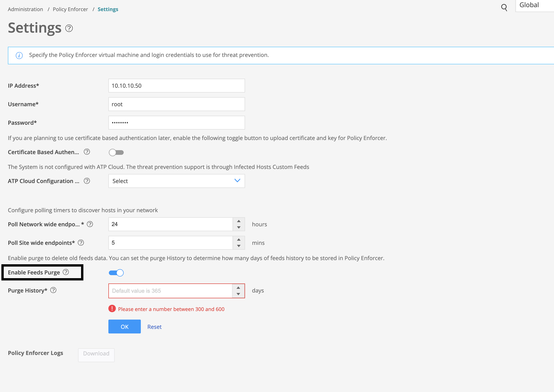Click the 'mins' unit label
Screen dimensions: 554x392
(258, 243)
